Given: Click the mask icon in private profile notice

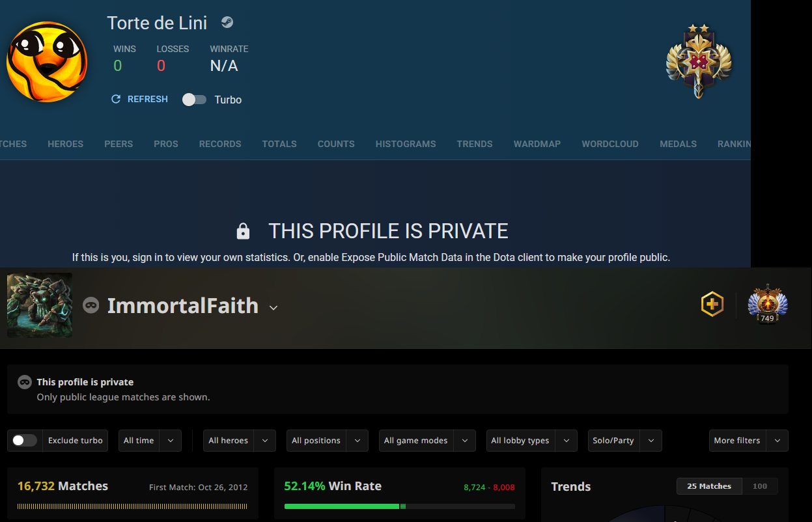Looking at the screenshot, I should pos(25,382).
